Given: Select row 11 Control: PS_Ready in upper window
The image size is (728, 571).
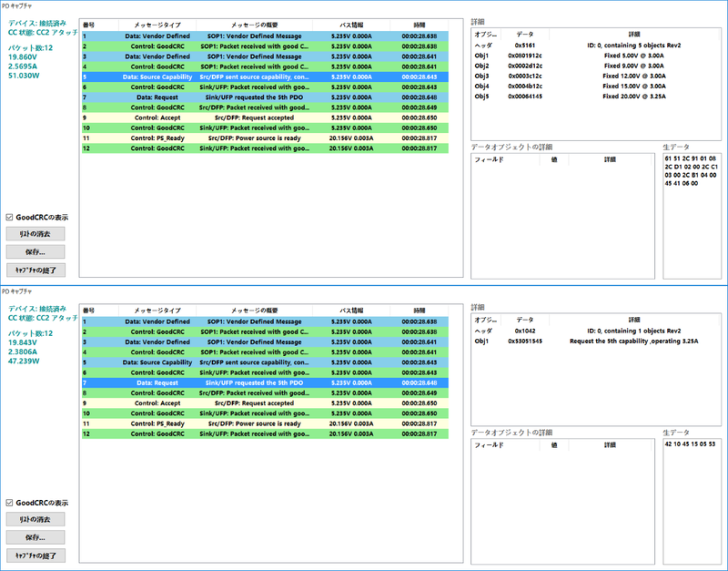Looking at the screenshot, I should (265, 138).
